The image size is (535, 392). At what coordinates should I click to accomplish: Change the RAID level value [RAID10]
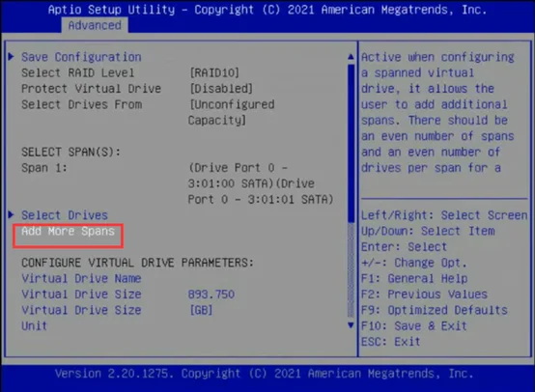(x=214, y=72)
